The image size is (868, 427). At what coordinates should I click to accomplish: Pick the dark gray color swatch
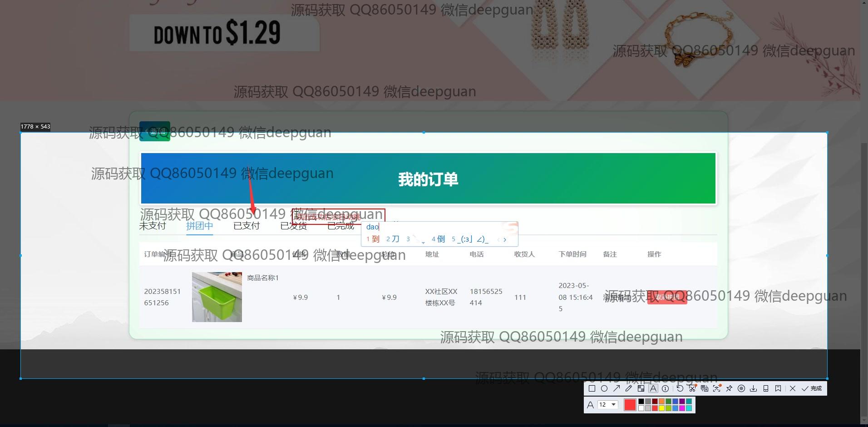648,402
